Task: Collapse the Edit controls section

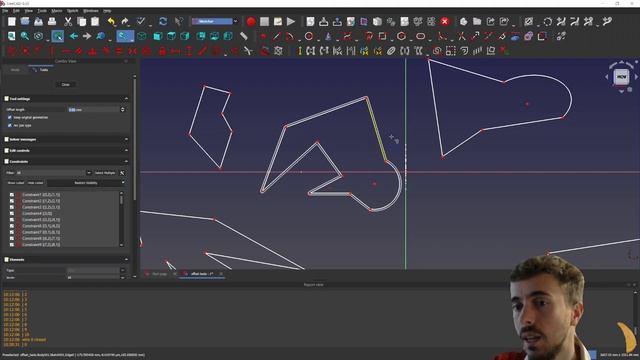Action: click(126, 151)
